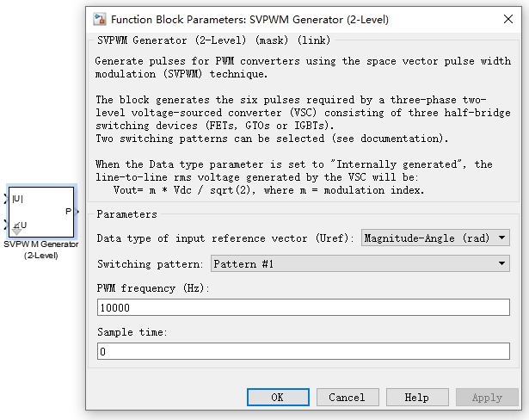Focus the Sample time text field

302,351
